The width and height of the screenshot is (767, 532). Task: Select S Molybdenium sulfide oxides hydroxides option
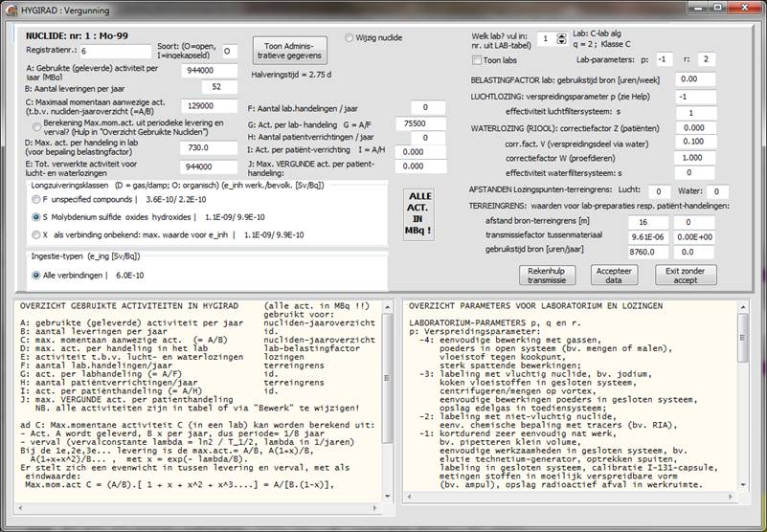(x=35, y=217)
